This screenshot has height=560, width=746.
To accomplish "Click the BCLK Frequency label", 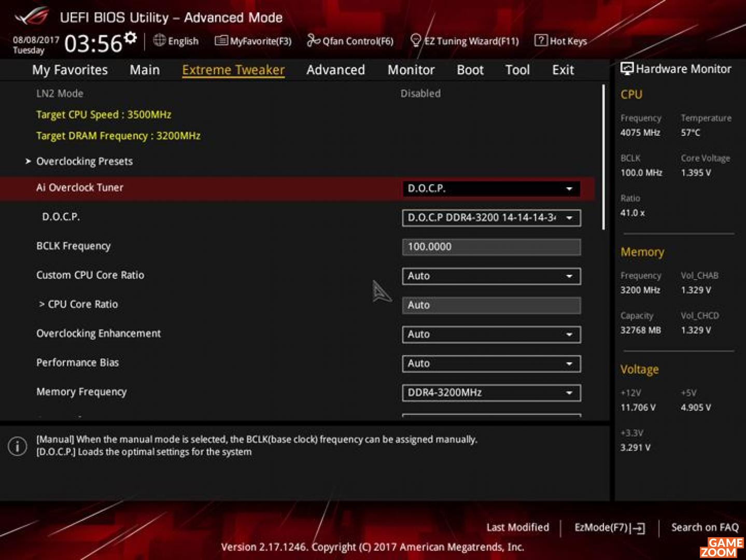I will 74,246.
